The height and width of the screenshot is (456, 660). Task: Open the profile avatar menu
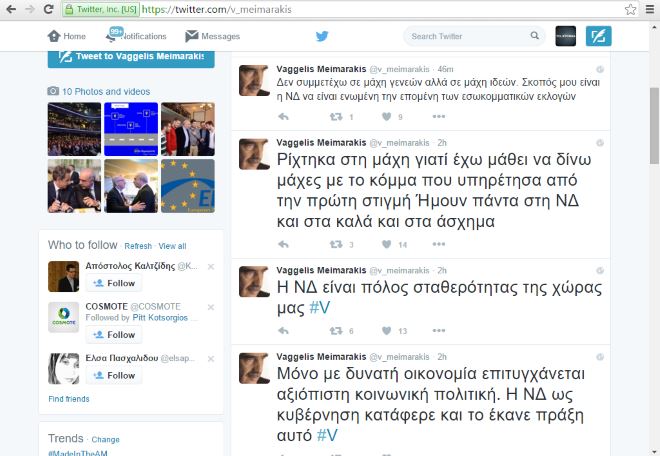tap(565, 36)
